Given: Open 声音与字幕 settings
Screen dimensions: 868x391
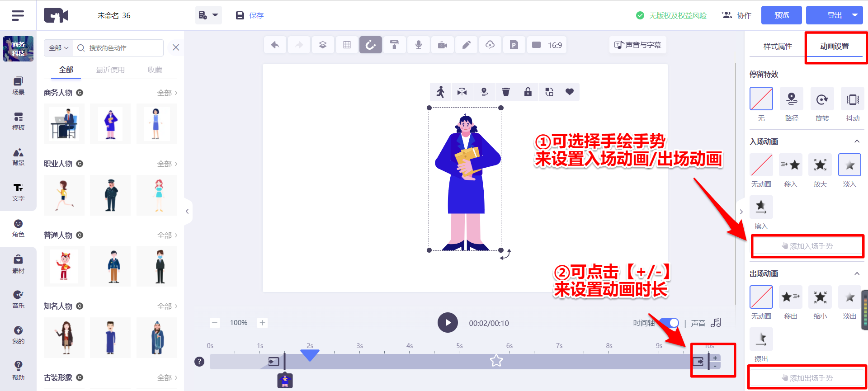Looking at the screenshot, I should (638, 45).
